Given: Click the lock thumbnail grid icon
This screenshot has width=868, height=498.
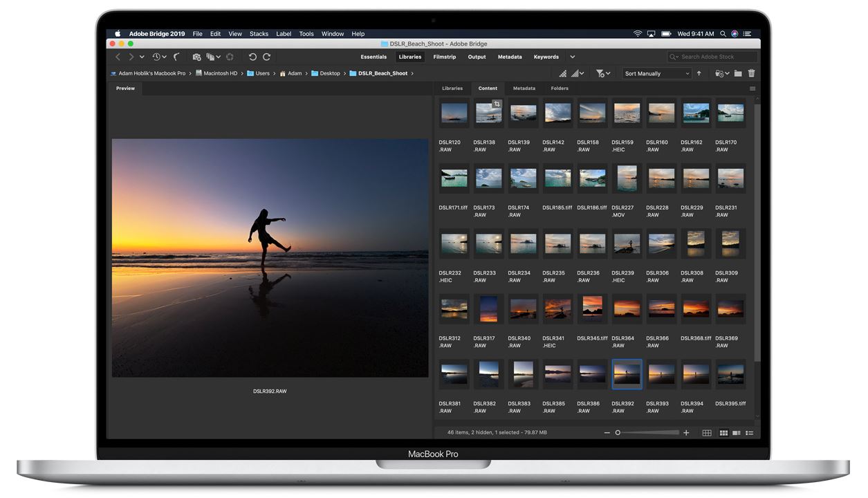Looking at the screenshot, I should [x=707, y=433].
